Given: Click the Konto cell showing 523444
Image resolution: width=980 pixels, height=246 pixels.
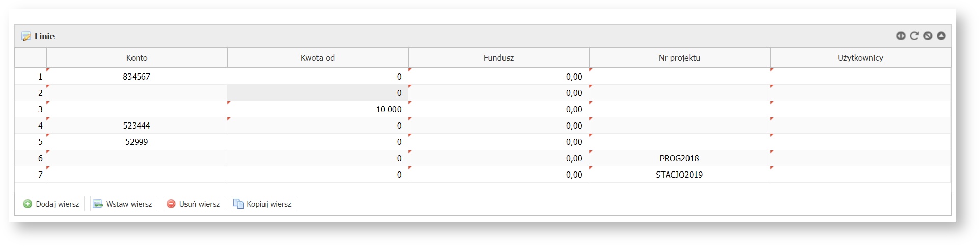Looking at the screenshot, I should tap(137, 126).
